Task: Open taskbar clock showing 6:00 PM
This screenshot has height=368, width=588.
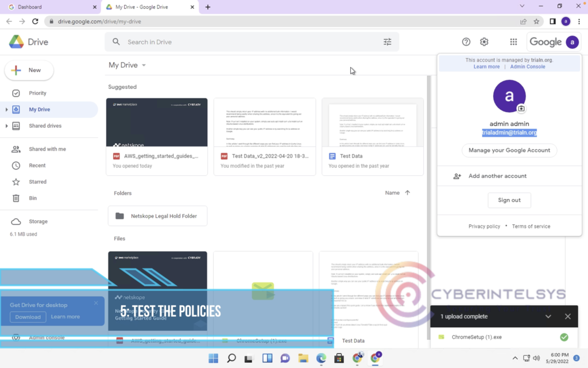Action: (x=557, y=358)
